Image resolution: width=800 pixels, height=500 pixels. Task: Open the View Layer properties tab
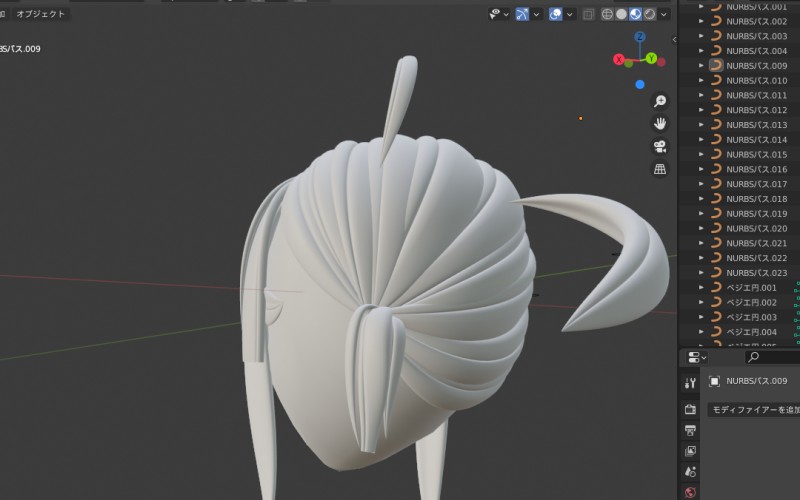690,451
